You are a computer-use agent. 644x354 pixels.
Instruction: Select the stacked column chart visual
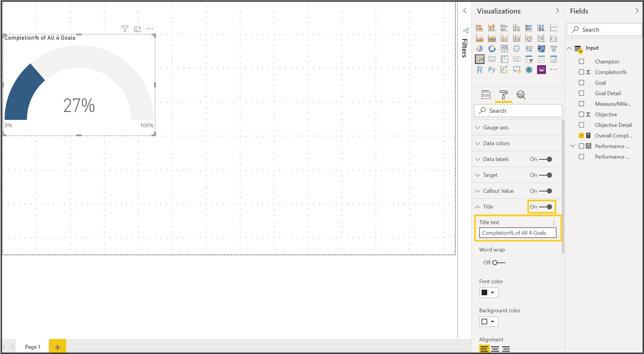(x=492, y=28)
